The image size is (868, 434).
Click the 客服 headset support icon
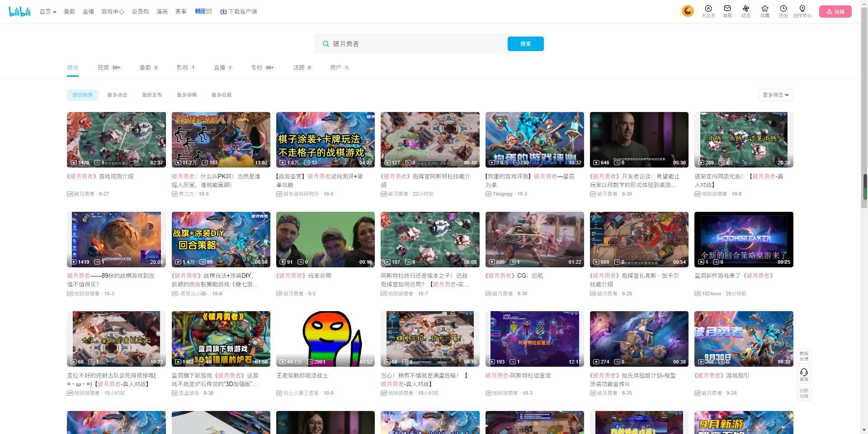coord(804,375)
